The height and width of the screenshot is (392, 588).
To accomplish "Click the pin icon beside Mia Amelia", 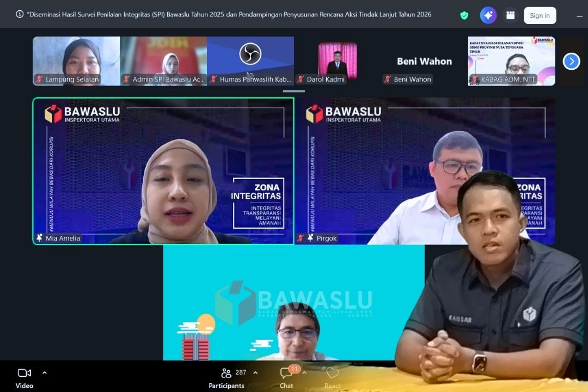I will pos(39,238).
